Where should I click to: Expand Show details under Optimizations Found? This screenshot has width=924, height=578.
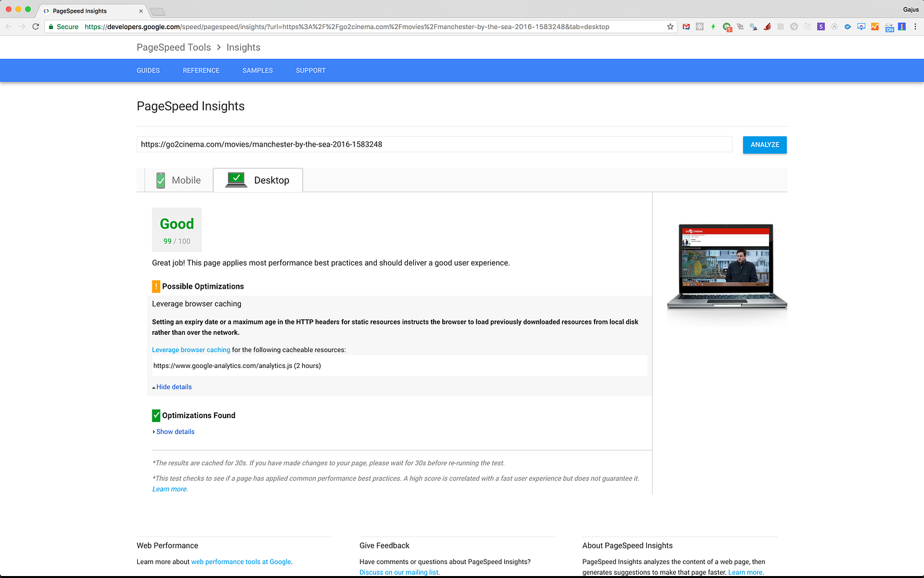click(175, 432)
